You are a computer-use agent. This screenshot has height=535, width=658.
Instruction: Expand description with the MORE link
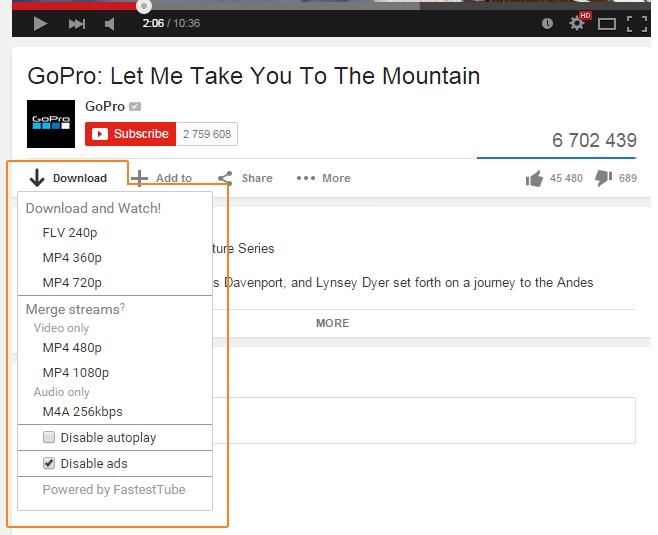pos(332,323)
